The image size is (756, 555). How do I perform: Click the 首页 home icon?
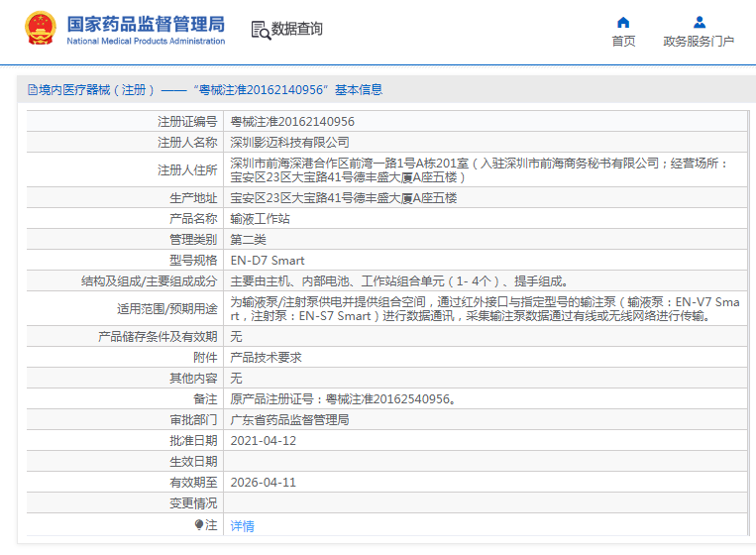[x=623, y=22]
